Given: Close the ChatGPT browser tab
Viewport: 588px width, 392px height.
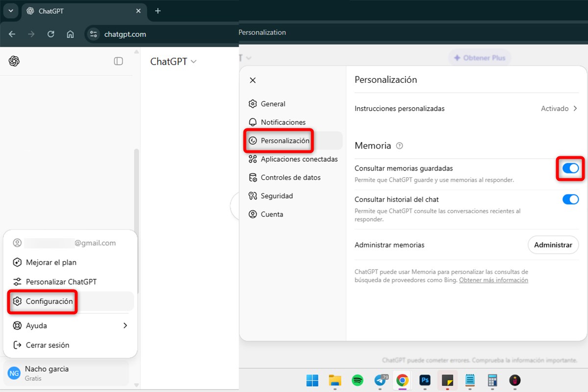Looking at the screenshot, I should pos(138,11).
